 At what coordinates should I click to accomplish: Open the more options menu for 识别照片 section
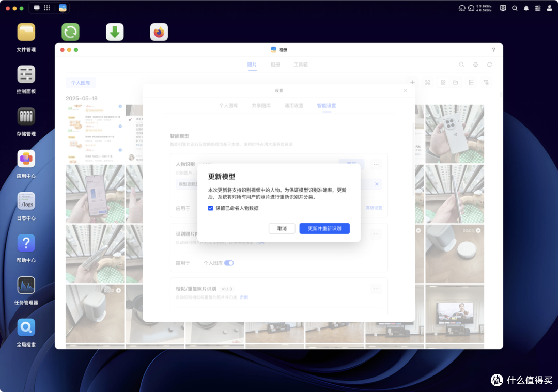[376, 234]
